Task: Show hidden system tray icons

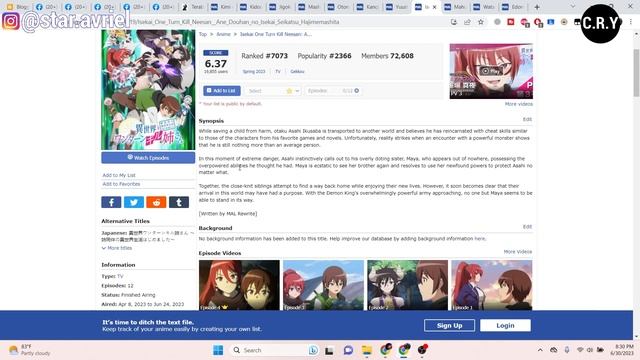Action: tap(540, 350)
